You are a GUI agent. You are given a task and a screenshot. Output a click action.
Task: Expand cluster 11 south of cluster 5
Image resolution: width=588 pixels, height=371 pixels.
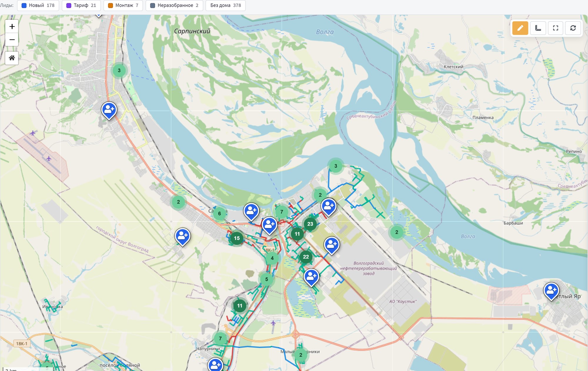[x=240, y=306]
